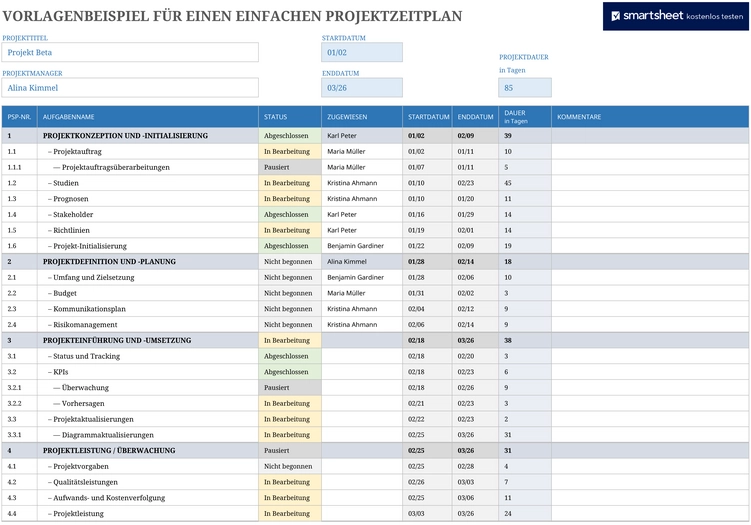Click the Enddatum field showing 03/26
Viewport: 751px width, 525px height.
[x=362, y=88]
